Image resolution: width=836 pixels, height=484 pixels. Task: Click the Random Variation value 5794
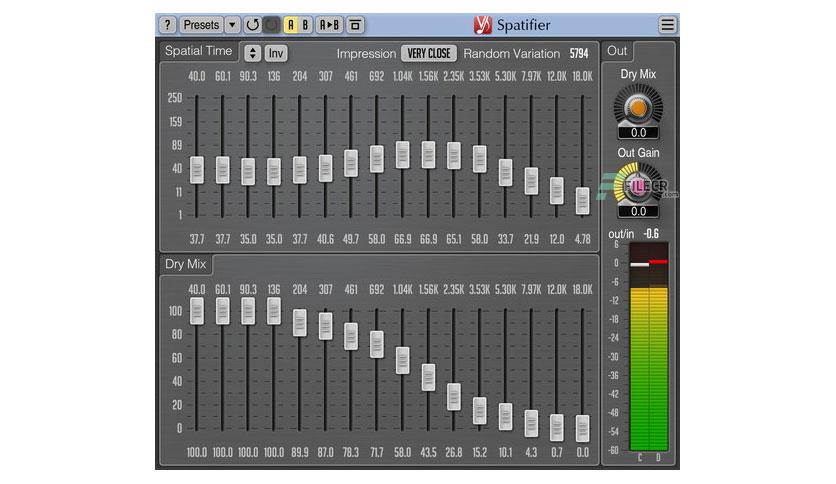point(579,54)
